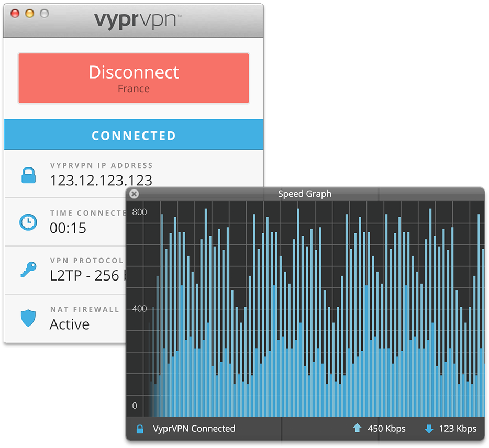
Task: Click the 123 Kbps download speed readout
Action: [458, 429]
